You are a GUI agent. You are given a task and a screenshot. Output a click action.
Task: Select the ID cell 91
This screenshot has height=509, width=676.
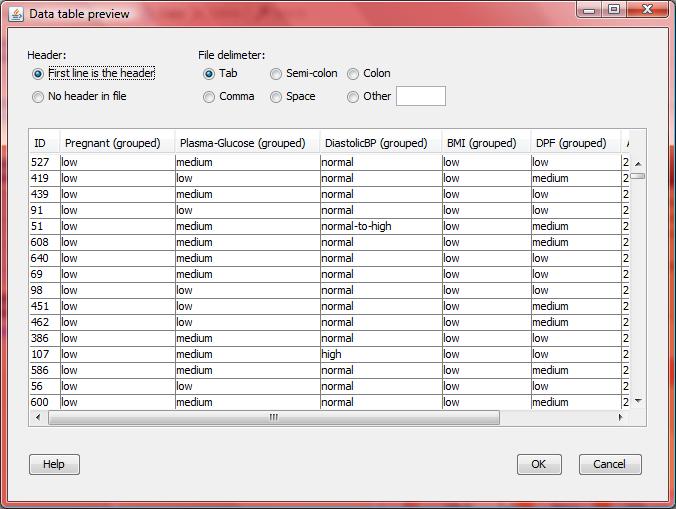pos(45,210)
